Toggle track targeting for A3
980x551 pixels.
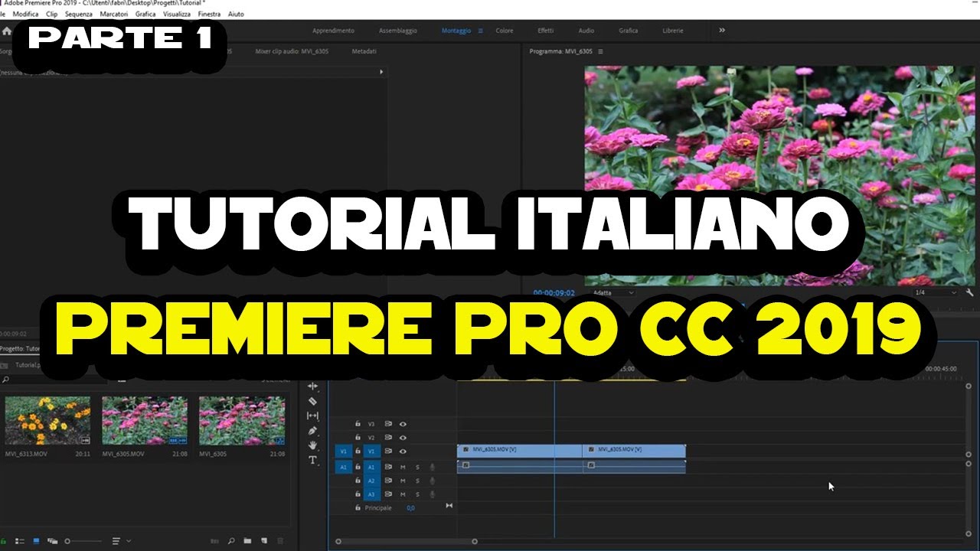pos(371,494)
